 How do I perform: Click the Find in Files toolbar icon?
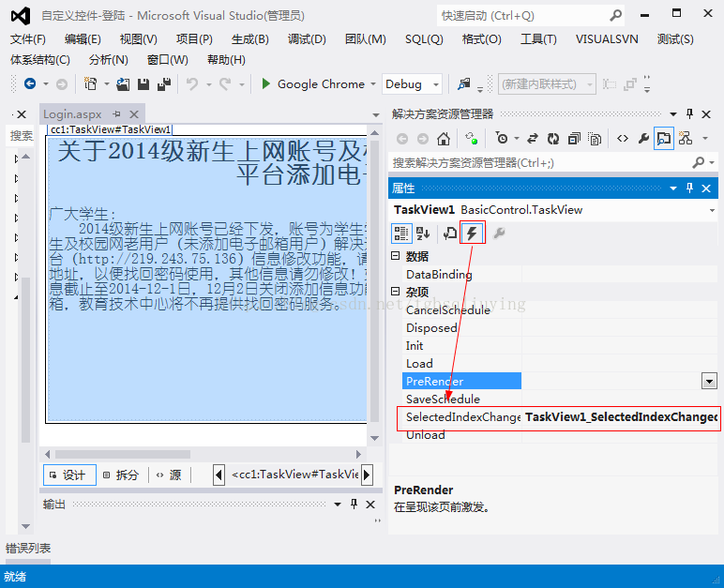pos(464,83)
